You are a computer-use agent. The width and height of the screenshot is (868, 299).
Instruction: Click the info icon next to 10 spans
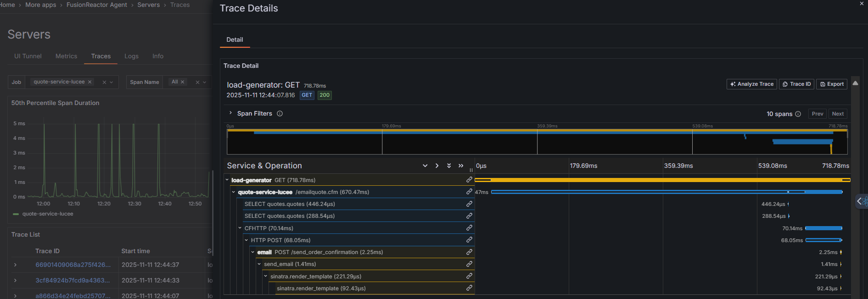[x=798, y=114]
